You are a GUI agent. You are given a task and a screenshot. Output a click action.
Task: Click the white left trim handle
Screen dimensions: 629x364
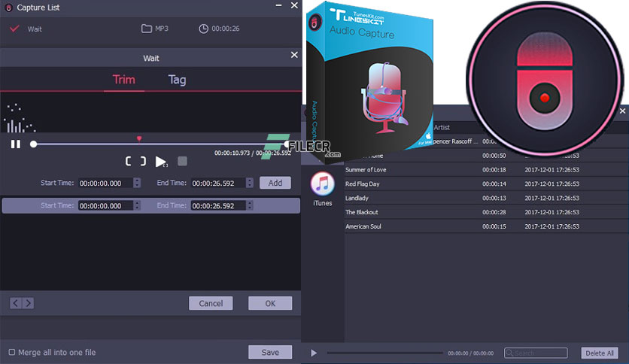pyautogui.click(x=34, y=144)
